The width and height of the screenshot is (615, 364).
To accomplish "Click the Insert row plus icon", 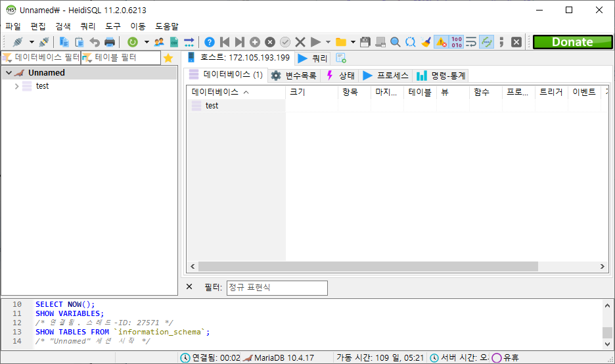I will (x=255, y=42).
